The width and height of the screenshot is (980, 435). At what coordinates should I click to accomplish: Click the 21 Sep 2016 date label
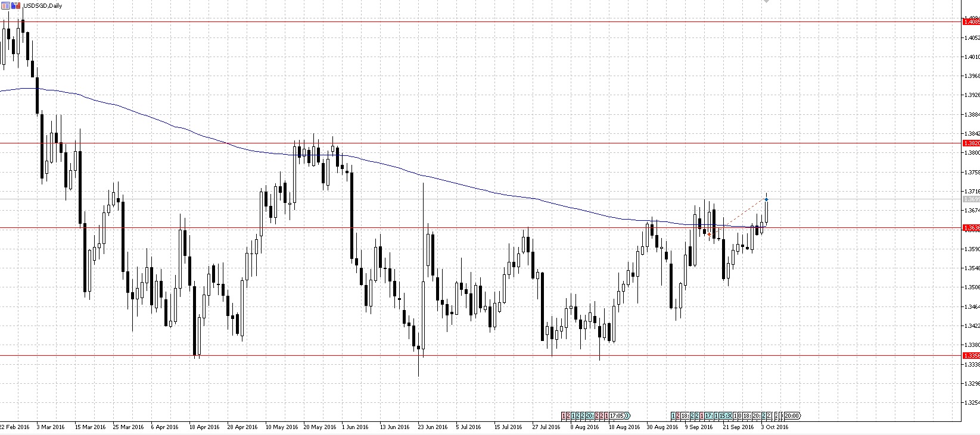pos(738,427)
